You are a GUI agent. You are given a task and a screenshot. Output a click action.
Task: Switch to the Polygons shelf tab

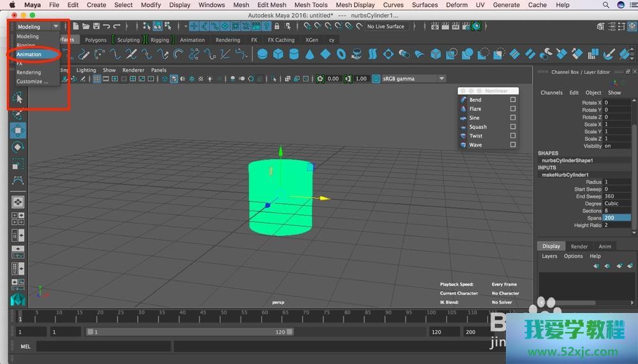pos(96,40)
